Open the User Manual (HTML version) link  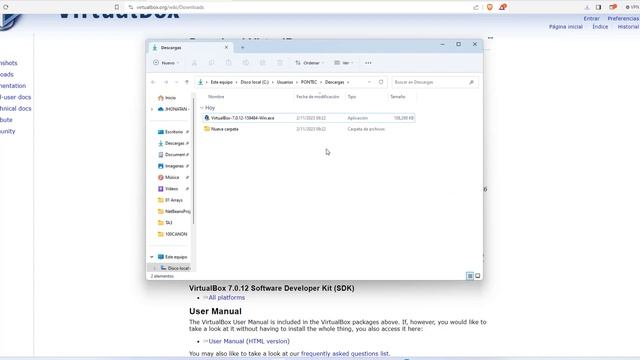pos(249,341)
